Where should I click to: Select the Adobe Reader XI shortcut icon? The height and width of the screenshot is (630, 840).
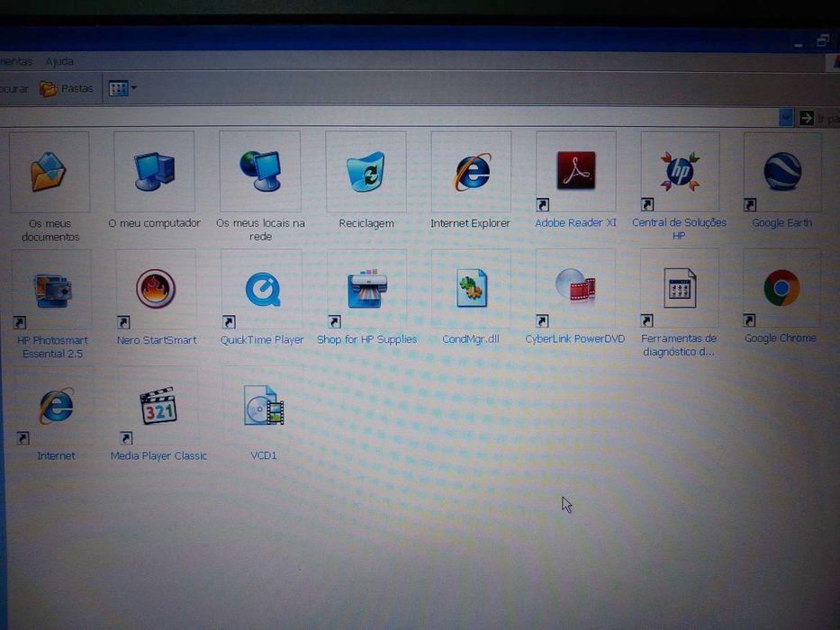[x=576, y=171]
